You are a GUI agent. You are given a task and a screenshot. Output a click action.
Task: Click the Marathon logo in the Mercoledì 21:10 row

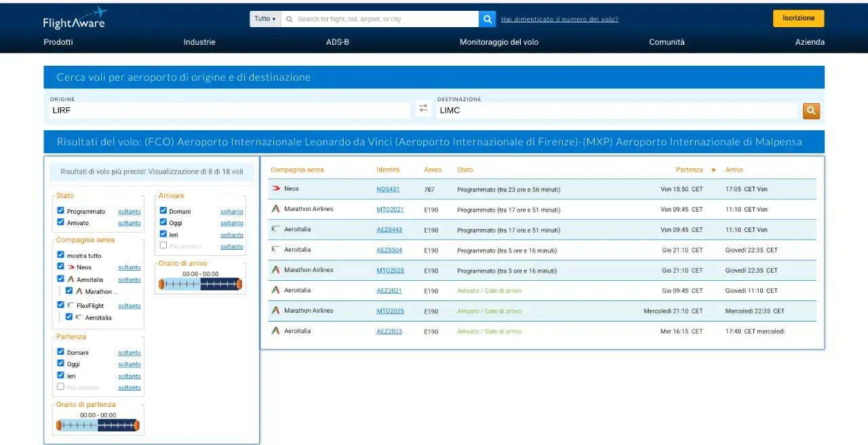tap(275, 311)
